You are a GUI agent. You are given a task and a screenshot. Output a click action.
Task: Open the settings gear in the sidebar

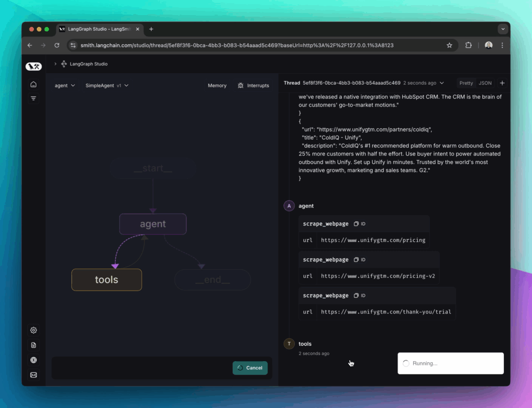pos(33,330)
